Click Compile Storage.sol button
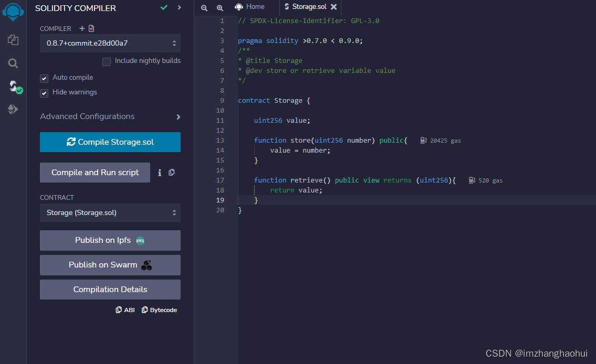This screenshot has width=596, height=364. pos(110,142)
